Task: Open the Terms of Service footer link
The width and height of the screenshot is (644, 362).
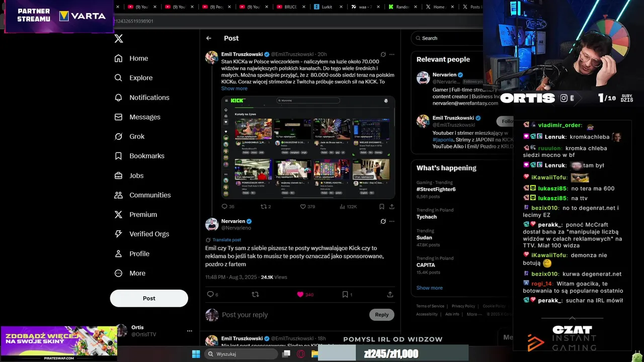Action: pos(430,306)
